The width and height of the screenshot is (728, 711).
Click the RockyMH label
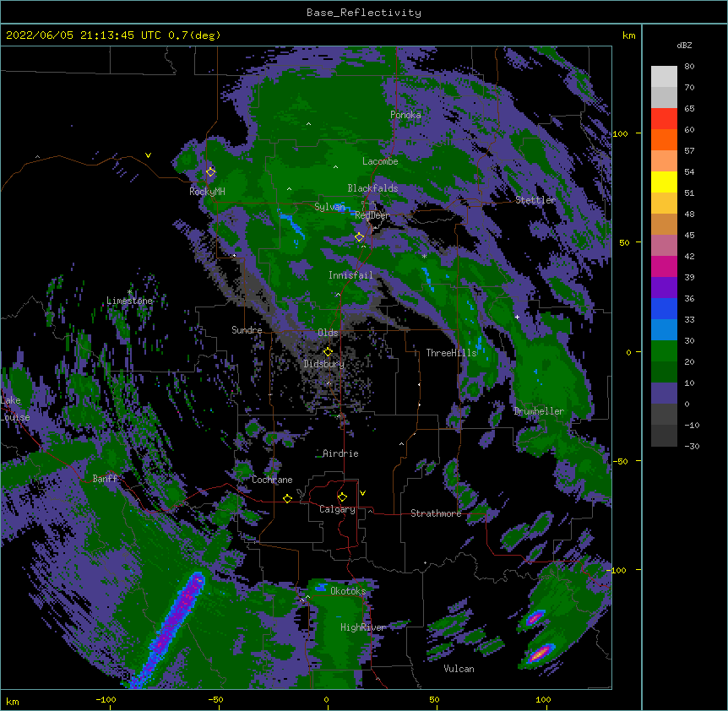pyautogui.click(x=207, y=191)
